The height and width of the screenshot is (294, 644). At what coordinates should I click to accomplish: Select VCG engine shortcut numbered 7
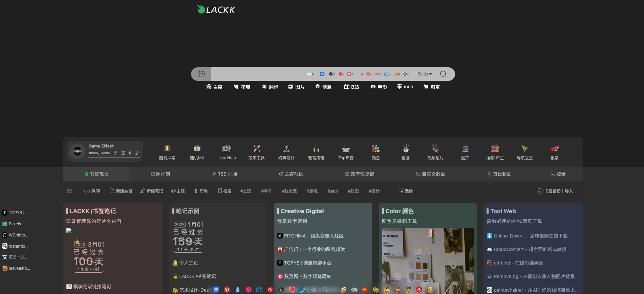tap(378, 74)
